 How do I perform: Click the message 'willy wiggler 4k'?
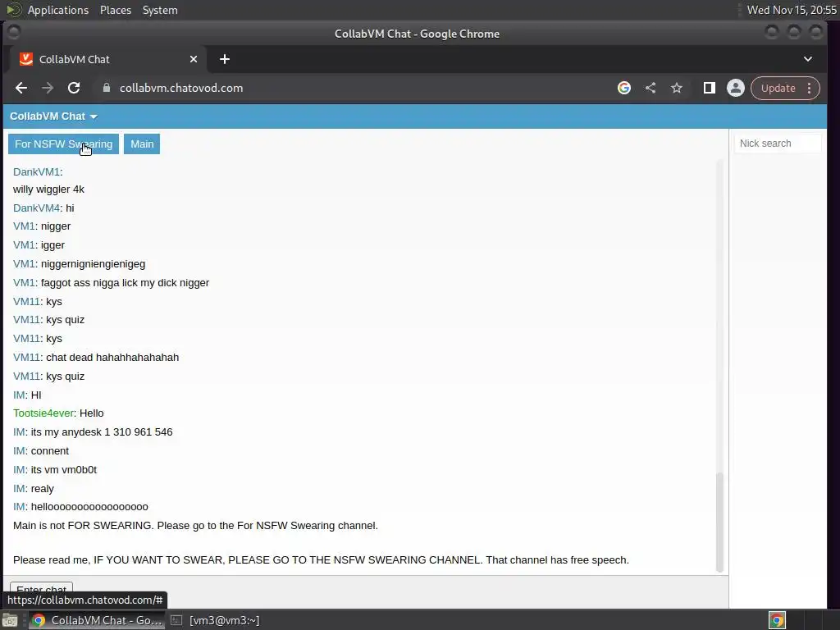(48, 189)
